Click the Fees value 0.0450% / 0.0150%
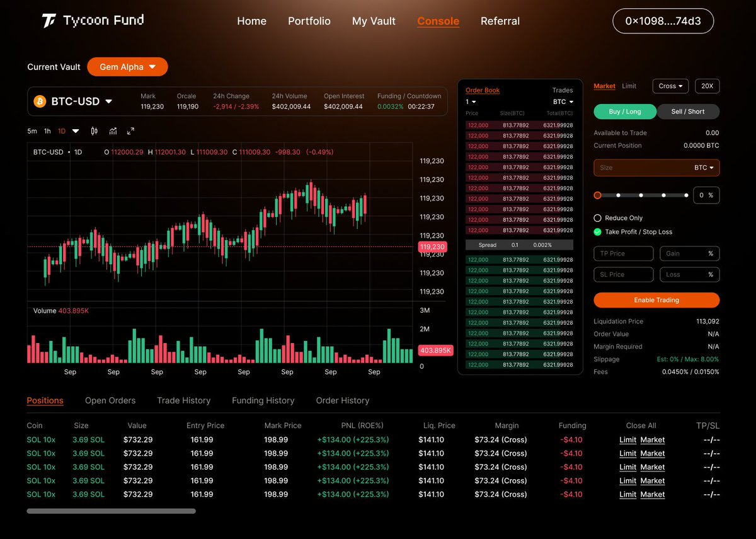The height and width of the screenshot is (539, 756). [690, 372]
